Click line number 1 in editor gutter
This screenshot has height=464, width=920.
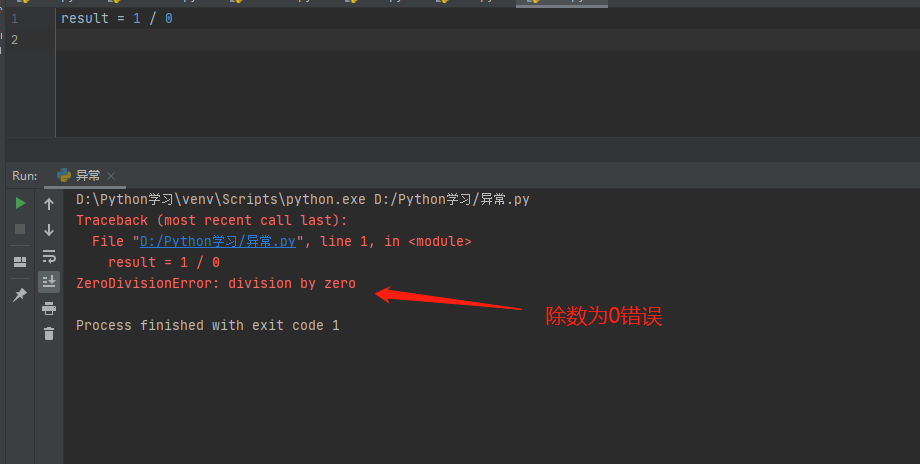[15, 19]
